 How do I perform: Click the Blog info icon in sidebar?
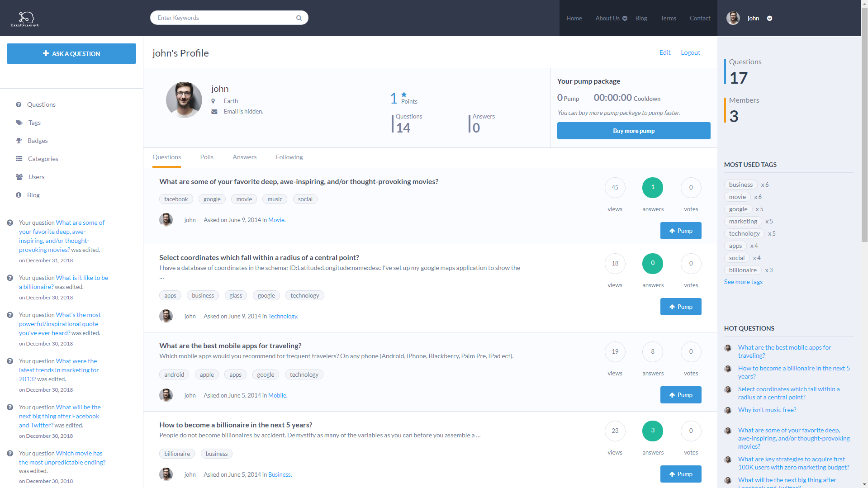pyautogui.click(x=19, y=195)
